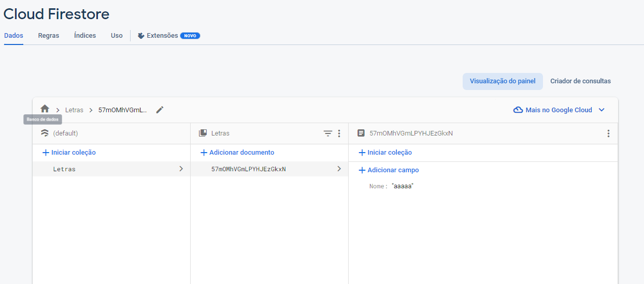Expand 57mOMhVGmLPYHJEzGkxN document row chevron
The image size is (644, 284).
click(339, 169)
